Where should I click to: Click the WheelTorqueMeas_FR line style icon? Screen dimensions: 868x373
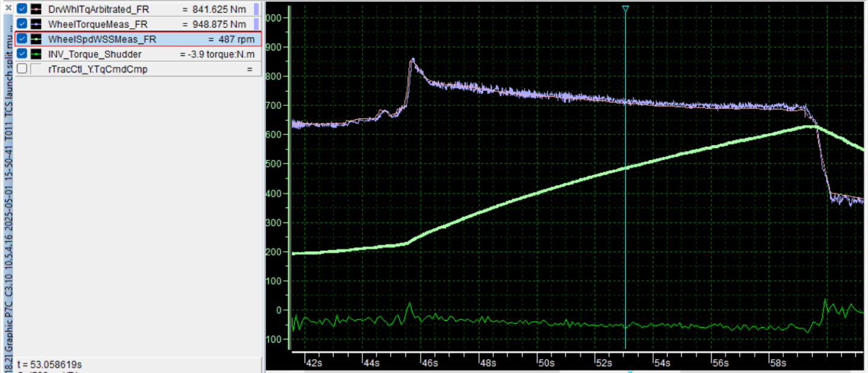pos(36,24)
